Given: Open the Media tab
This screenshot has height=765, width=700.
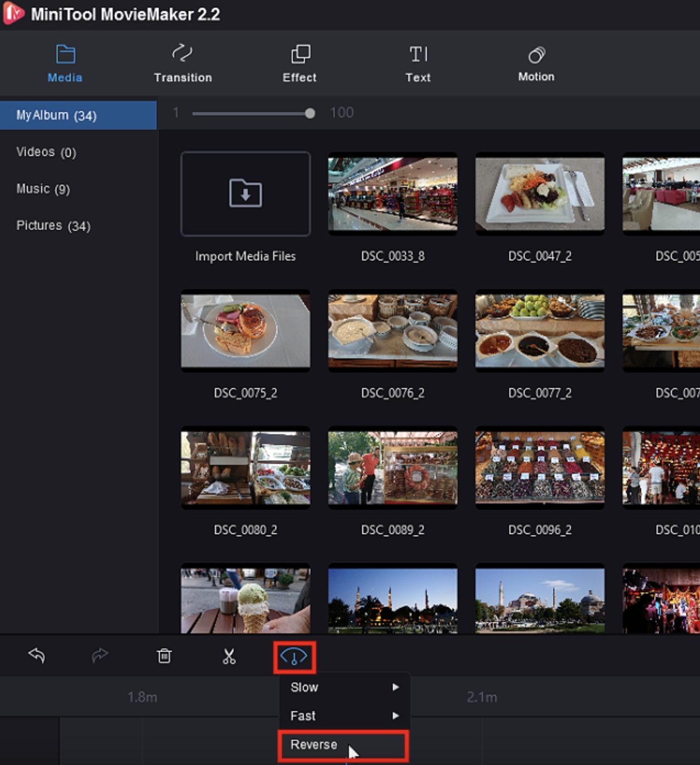Looking at the screenshot, I should point(65,64).
